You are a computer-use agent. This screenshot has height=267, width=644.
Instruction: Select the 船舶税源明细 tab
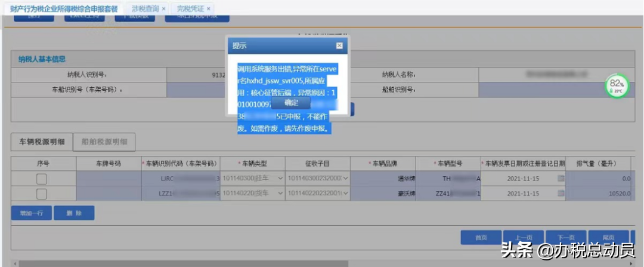pos(104,142)
